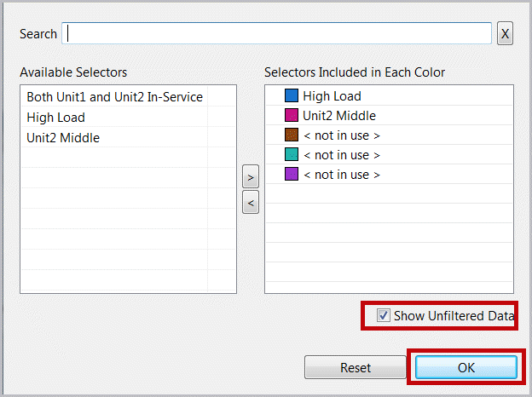Click the blue High Load color swatch
The width and height of the screenshot is (532, 397).
tap(291, 96)
